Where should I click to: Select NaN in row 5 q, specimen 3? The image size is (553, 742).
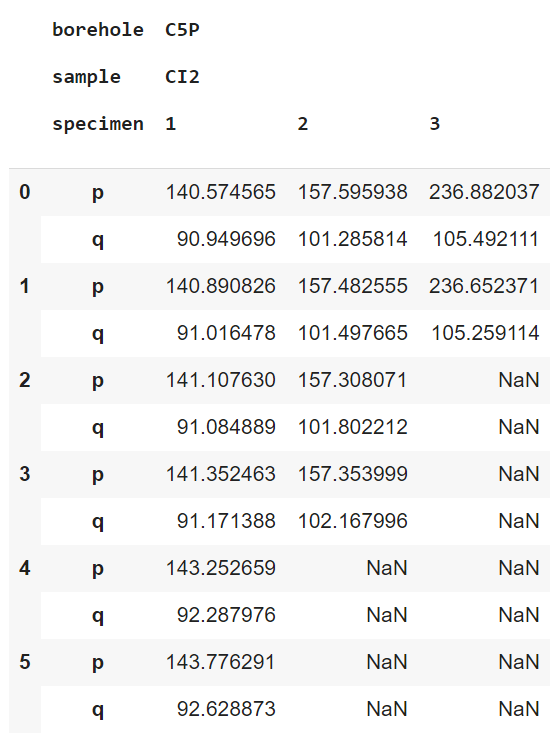(519, 709)
